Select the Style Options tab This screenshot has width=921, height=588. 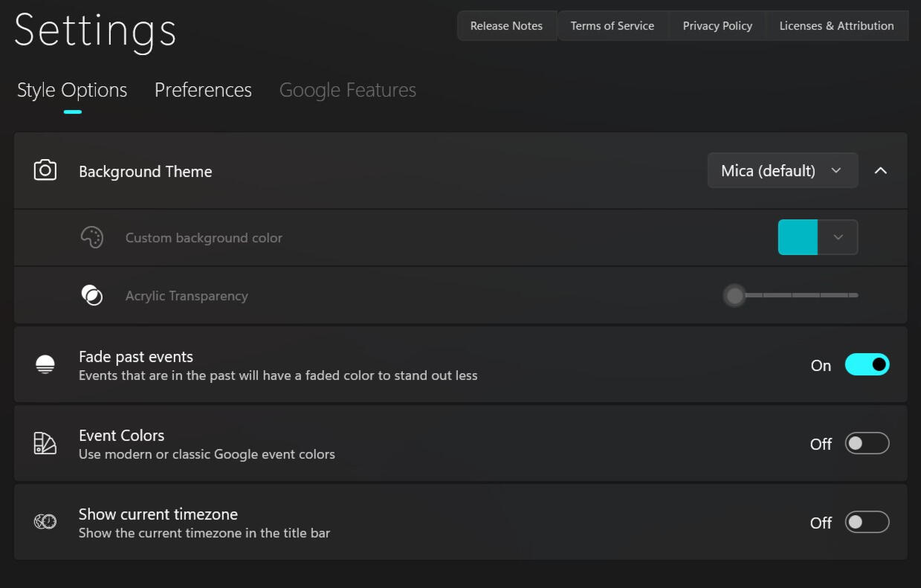click(72, 91)
